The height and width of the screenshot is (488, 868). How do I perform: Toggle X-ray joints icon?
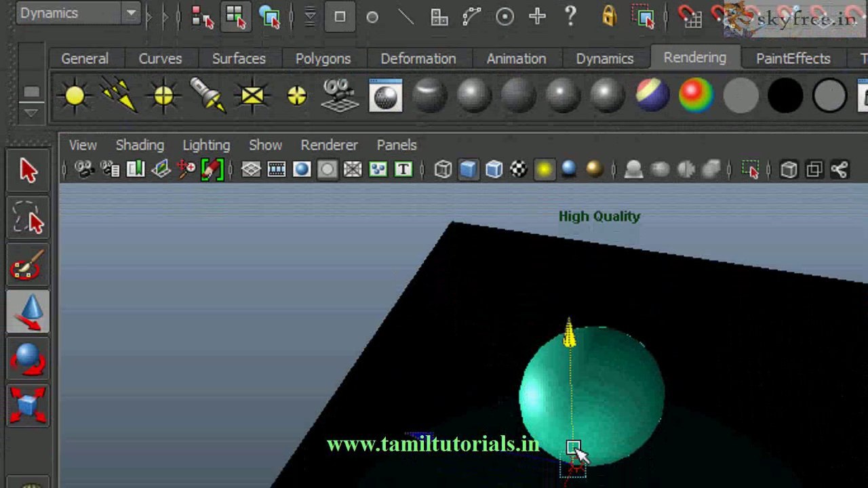840,169
